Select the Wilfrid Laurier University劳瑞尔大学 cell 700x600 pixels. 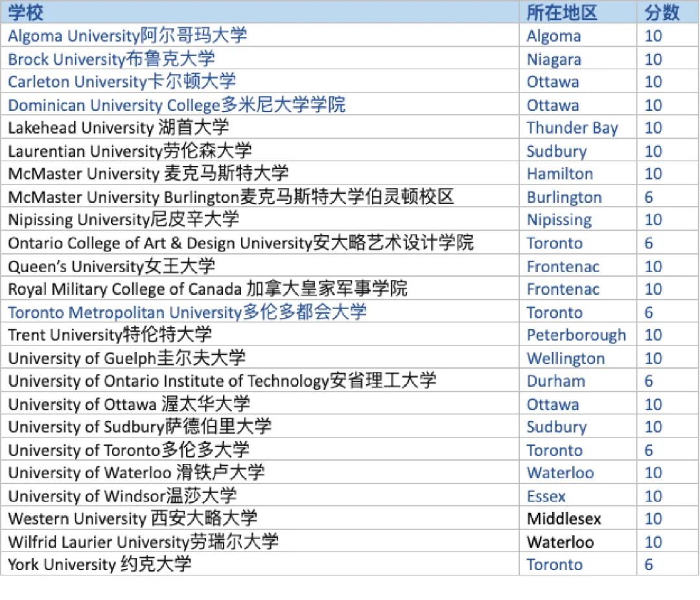(x=260, y=542)
